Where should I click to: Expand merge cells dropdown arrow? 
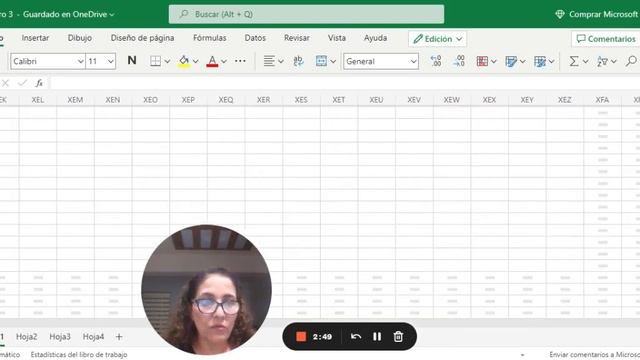tap(333, 62)
